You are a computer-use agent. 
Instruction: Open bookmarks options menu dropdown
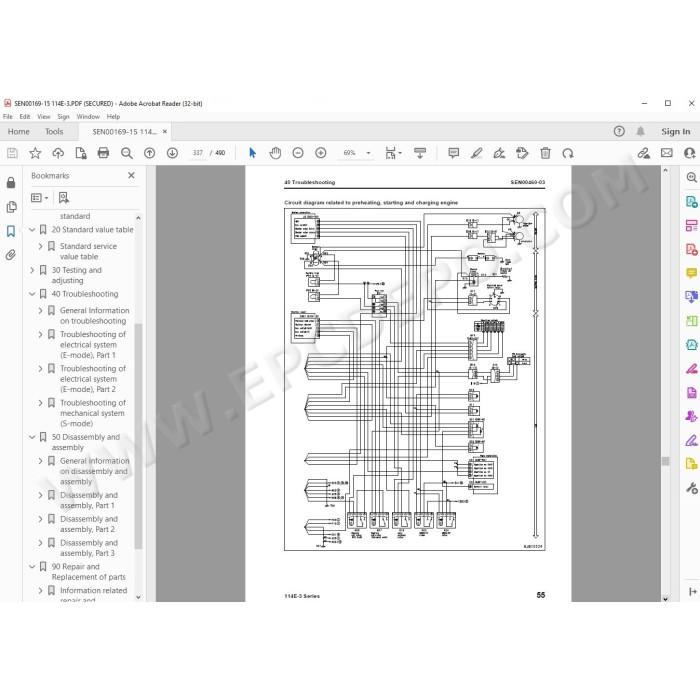40,198
